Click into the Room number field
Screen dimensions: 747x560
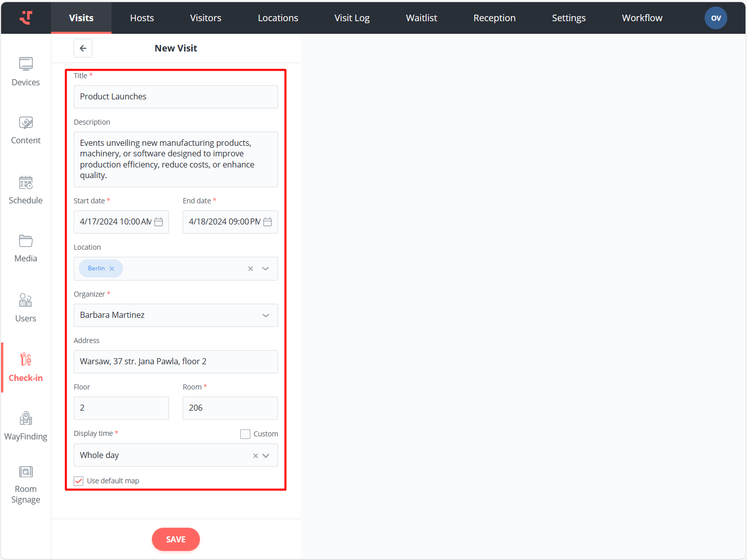(x=230, y=408)
